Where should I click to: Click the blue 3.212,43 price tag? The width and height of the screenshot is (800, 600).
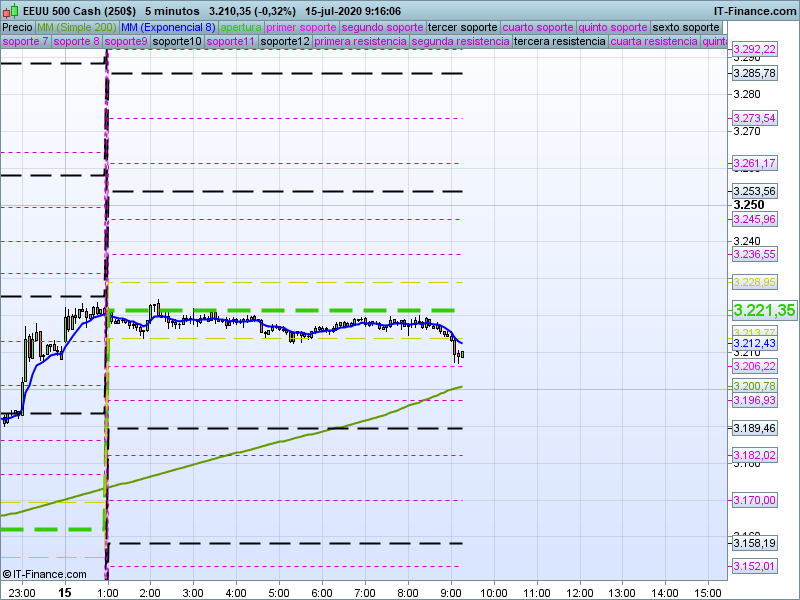(754, 343)
